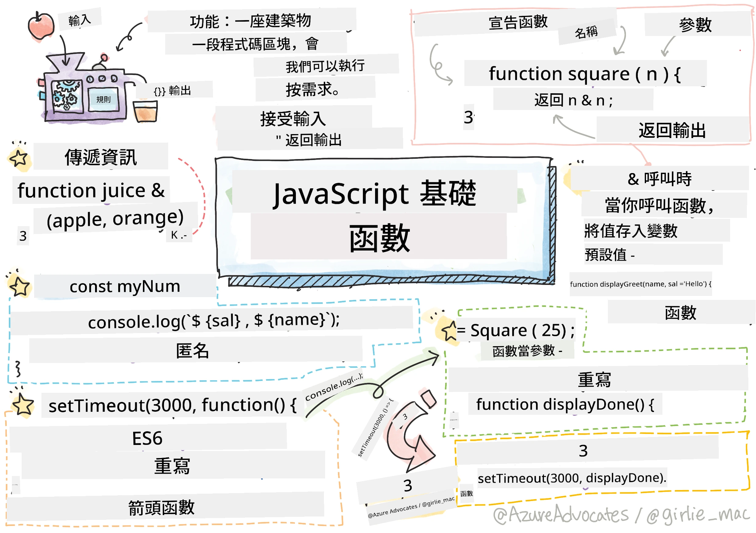Click the text 接受輸入
Viewport: 756px width, 533px height.
pos(293,119)
